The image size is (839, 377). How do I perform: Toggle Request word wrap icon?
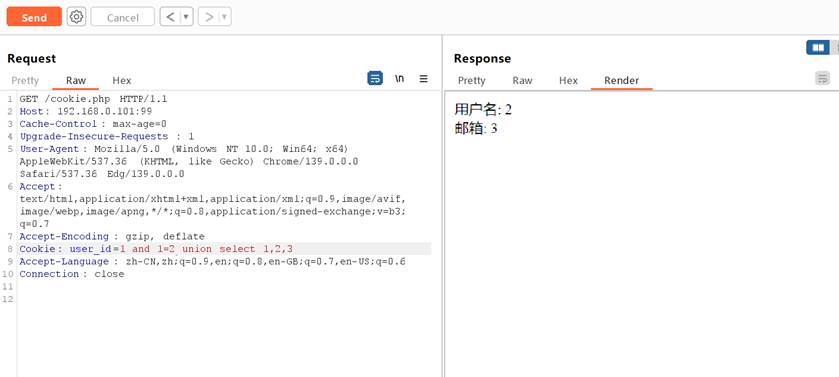pyautogui.click(x=375, y=79)
